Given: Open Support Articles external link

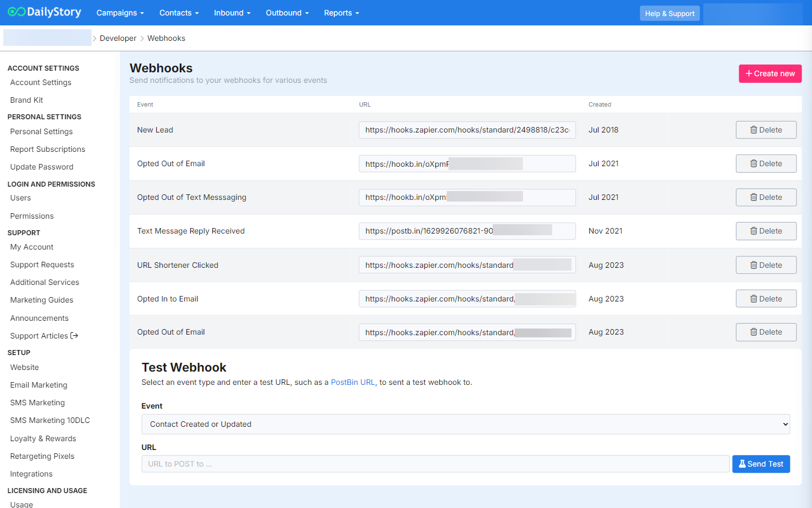Looking at the screenshot, I should [44, 336].
